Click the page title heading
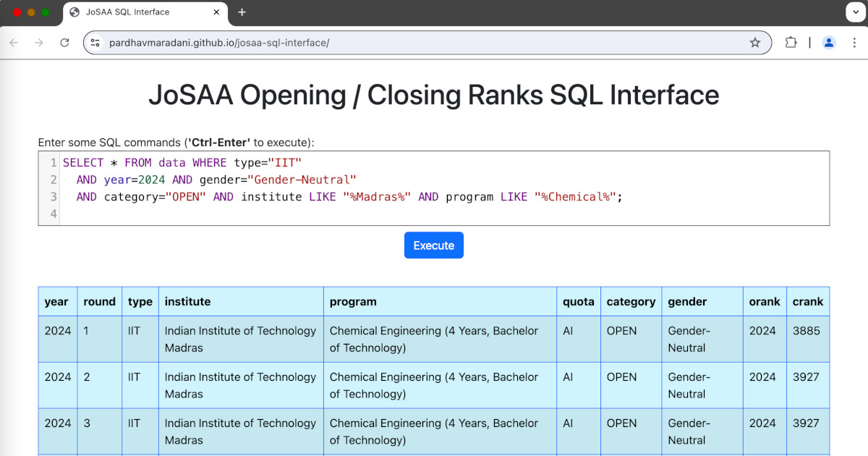This screenshot has height=456, width=868. click(x=434, y=95)
